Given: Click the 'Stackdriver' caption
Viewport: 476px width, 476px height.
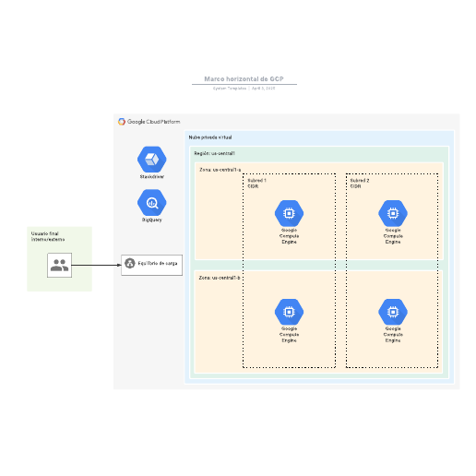Looking at the screenshot, I should pos(152,177).
